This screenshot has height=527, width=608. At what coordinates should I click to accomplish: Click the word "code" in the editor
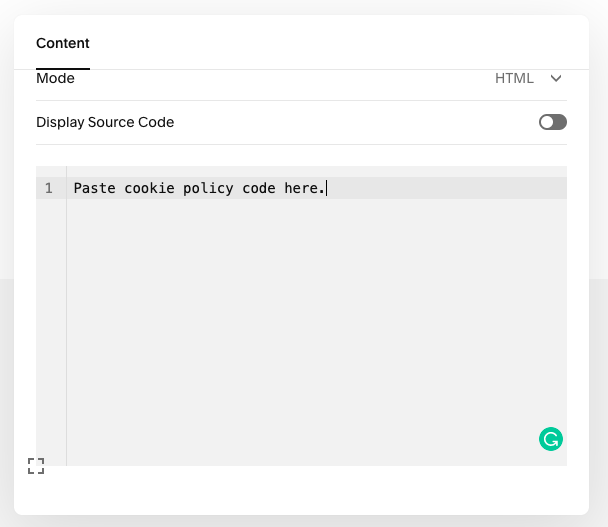click(x=259, y=188)
